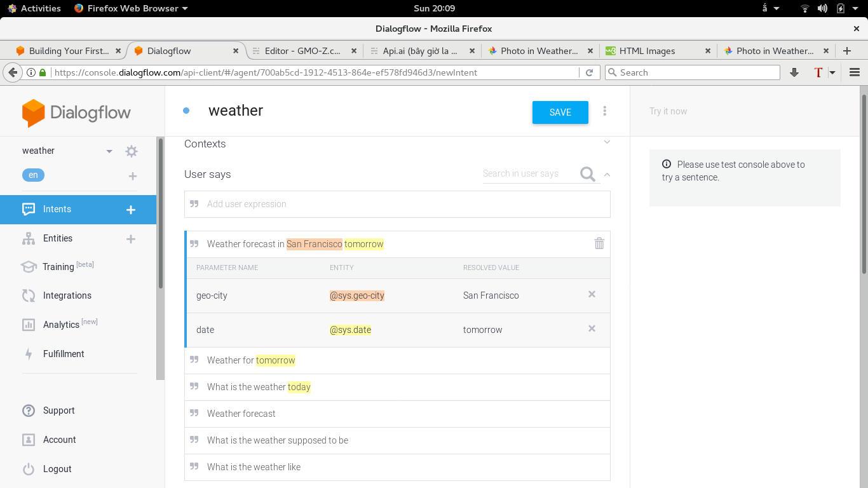Click the Fulfillment lightning bolt icon

29,354
